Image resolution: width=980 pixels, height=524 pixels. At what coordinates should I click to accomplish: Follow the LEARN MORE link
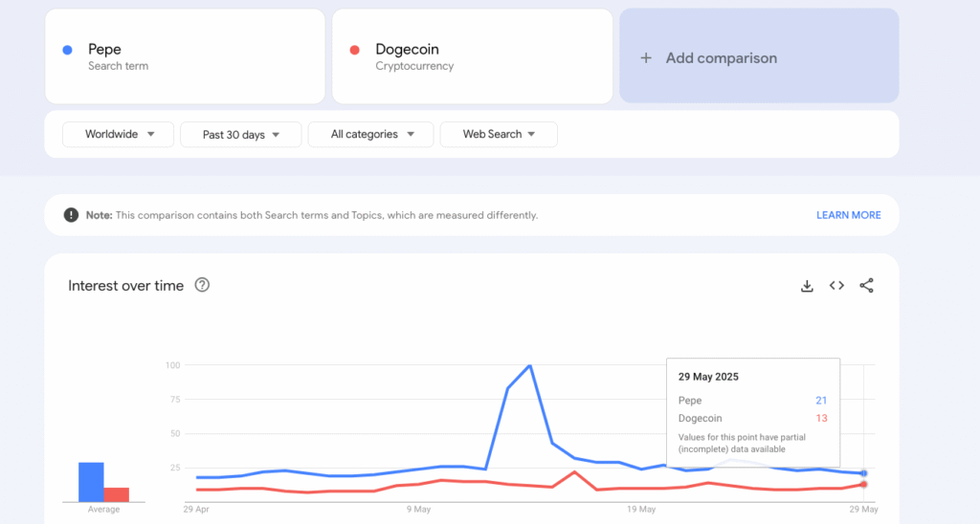pyautogui.click(x=848, y=215)
